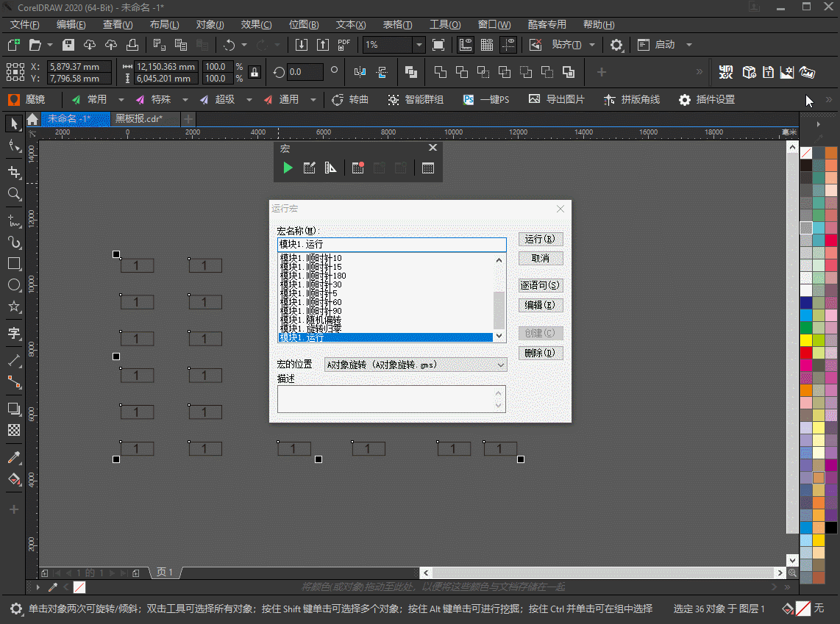This screenshot has height=624, width=840.
Task: Select the Rectangle tool
Action: click(14, 263)
